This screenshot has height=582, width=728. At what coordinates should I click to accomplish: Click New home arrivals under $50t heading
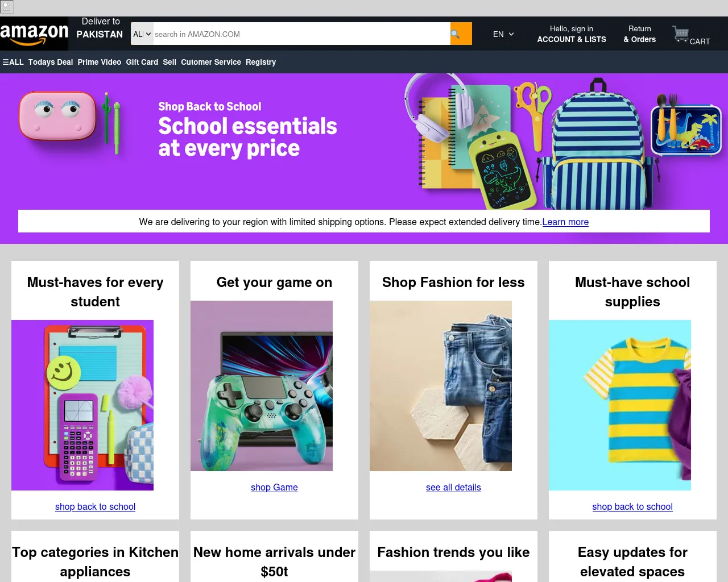click(274, 562)
